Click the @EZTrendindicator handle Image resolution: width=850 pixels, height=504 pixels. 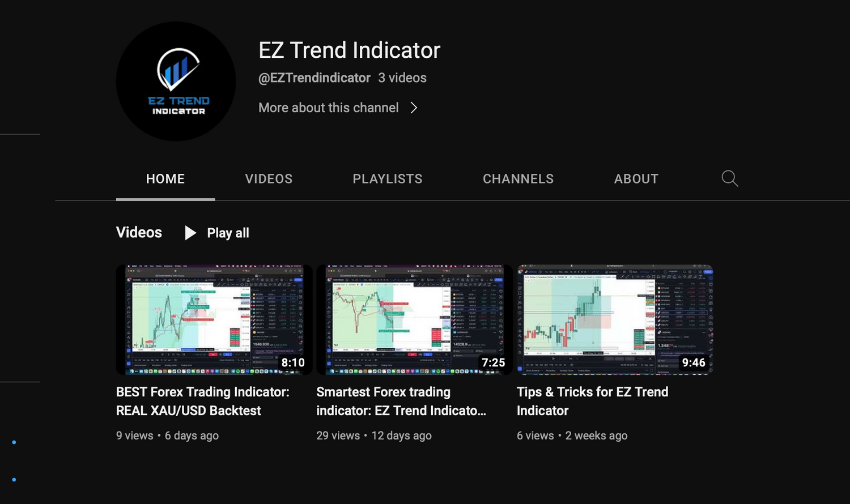point(314,78)
